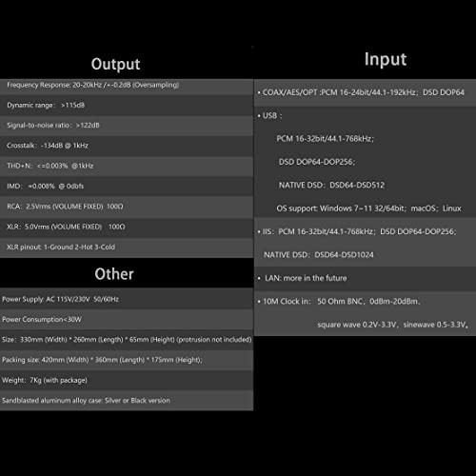Screen dimensions: 476x476
Task: Select the Frequency Response specification row
Action: coord(127,87)
